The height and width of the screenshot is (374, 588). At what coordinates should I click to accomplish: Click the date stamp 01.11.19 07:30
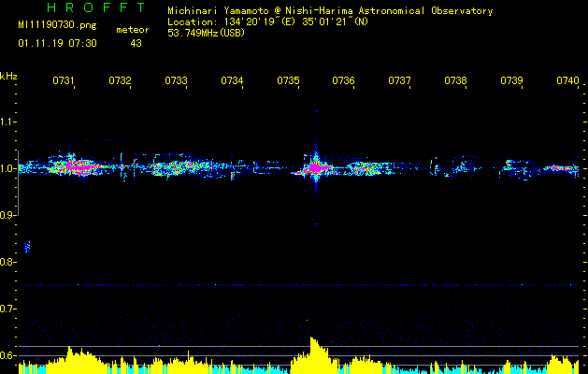pyautogui.click(x=57, y=44)
